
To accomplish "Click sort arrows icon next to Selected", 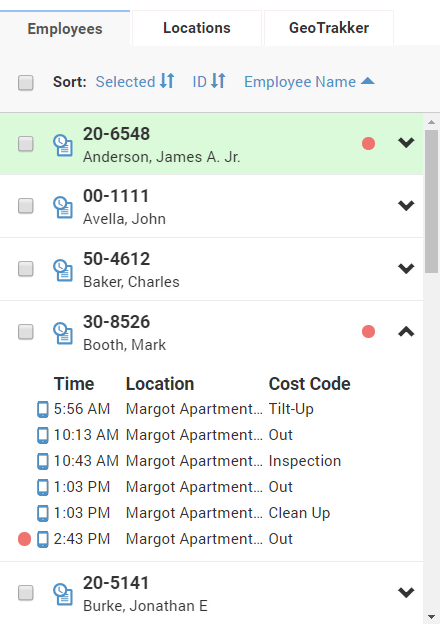I will 167,81.
